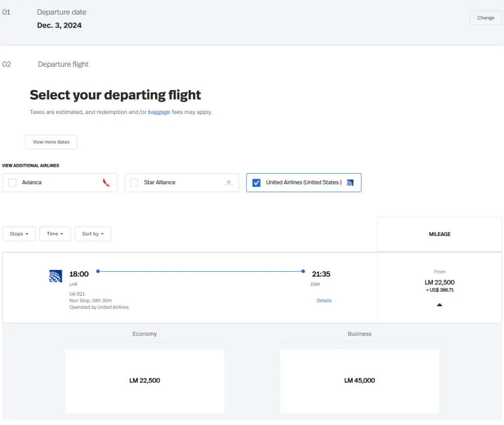The height and width of the screenshot is (425, 504).
Task: Enable the Avianca airline checkbox
Action: click(13, 183)
